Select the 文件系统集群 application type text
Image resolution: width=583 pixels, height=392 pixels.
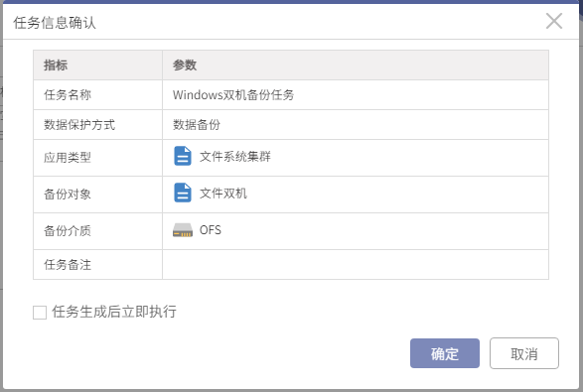[235, 157]
